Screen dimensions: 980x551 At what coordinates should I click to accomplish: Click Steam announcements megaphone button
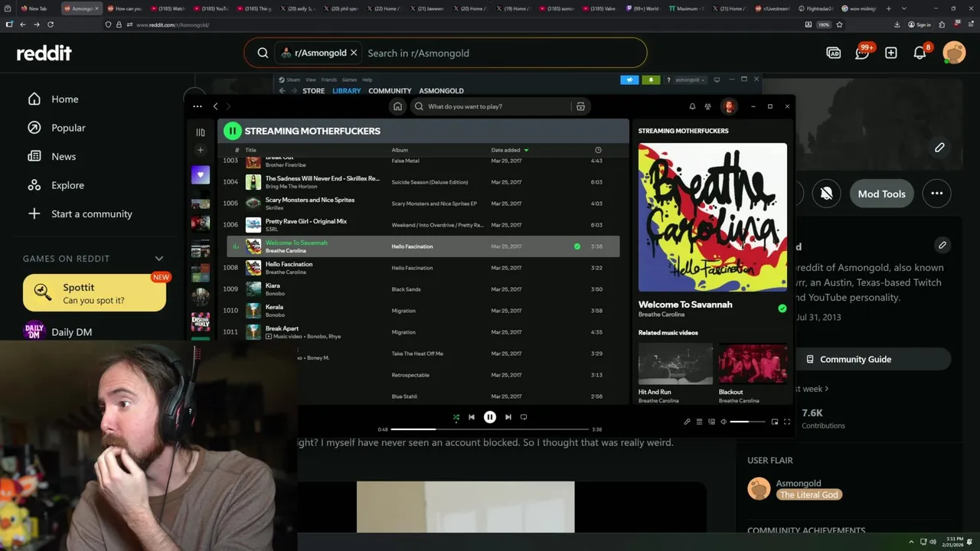tap(629, 80)
